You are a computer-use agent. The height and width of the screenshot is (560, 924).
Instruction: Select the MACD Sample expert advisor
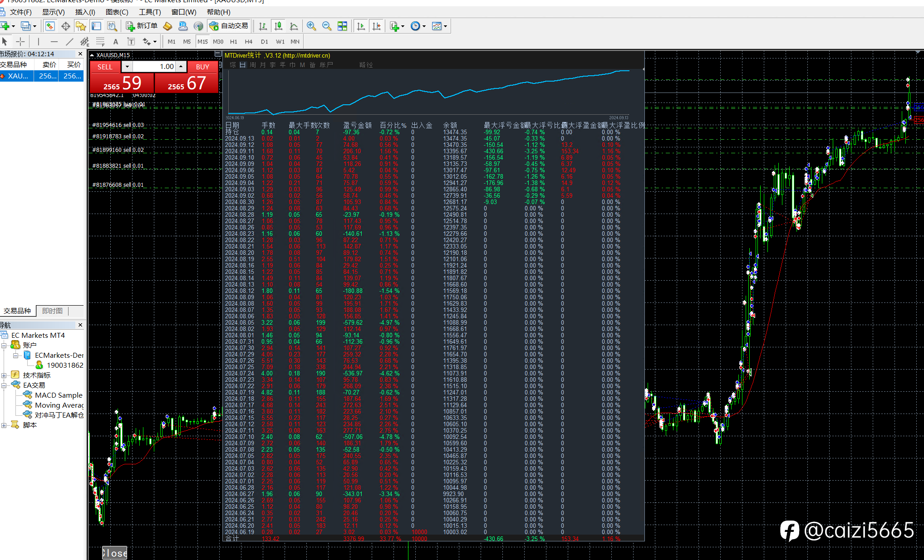[x=59, y=395]
